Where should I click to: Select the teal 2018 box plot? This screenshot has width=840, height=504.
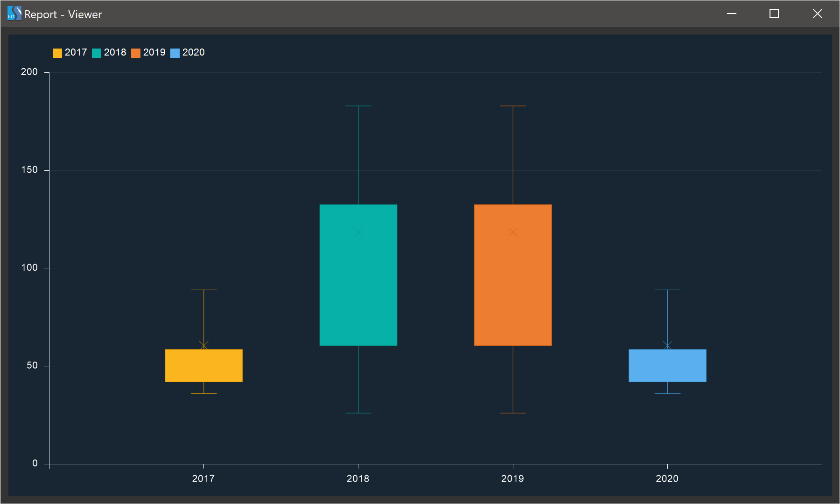[358, 275]
